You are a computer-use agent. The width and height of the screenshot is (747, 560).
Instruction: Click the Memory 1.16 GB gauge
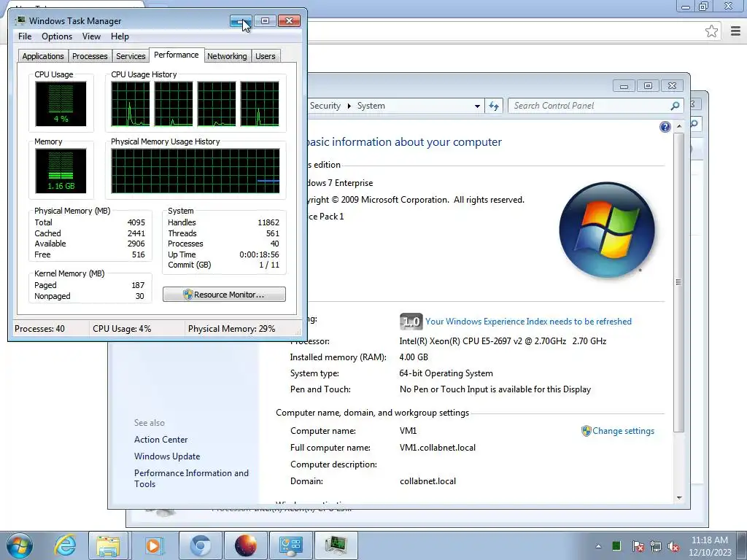click(61, 171)
